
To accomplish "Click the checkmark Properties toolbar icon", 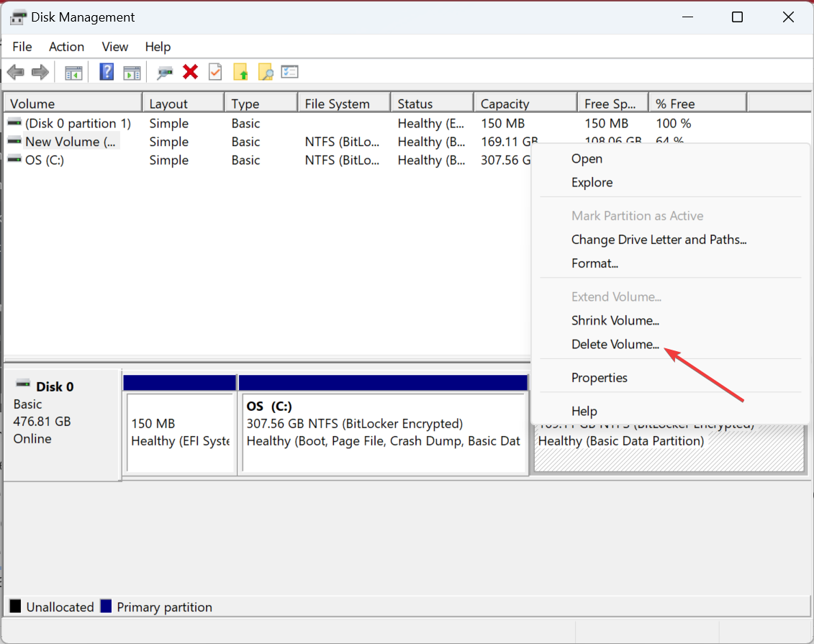I will pyautogui.click(x=215, y=72).
